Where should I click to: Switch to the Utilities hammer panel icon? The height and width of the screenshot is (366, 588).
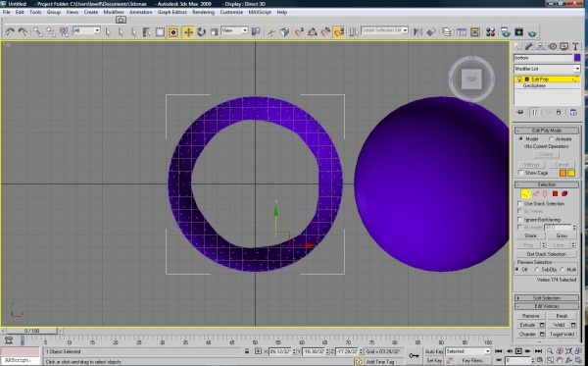pyautogui.click(x=575, y=46)
